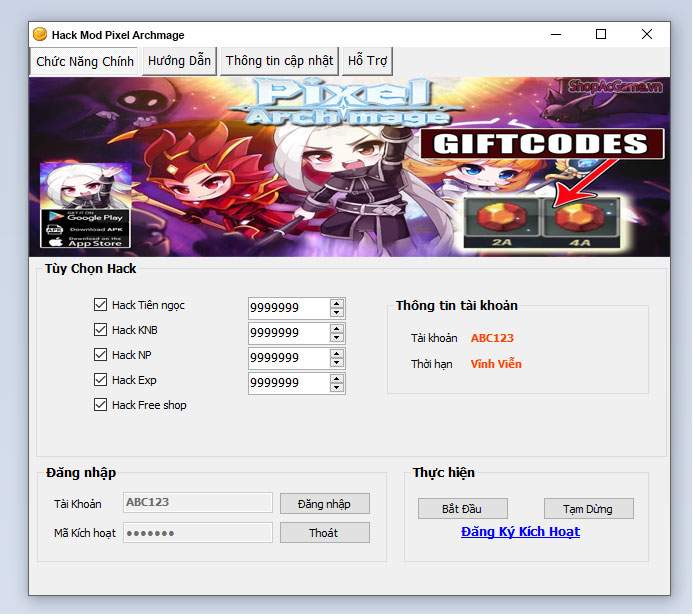Click the Pixel Archmage logo in banner
Screen dimensions: 693x616
click(347, 103)
